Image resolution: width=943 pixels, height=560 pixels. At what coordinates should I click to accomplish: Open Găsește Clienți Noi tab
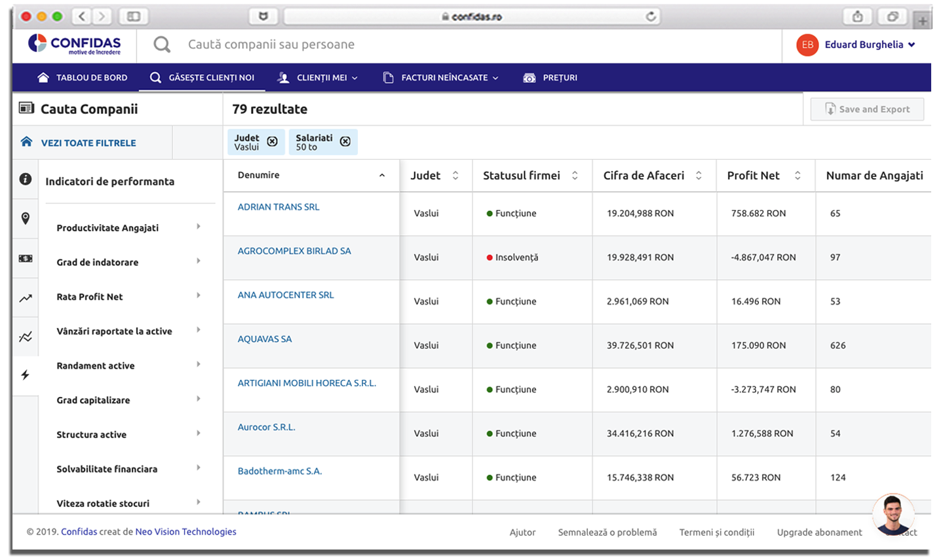pyautogui.click(x=202, y=77)
